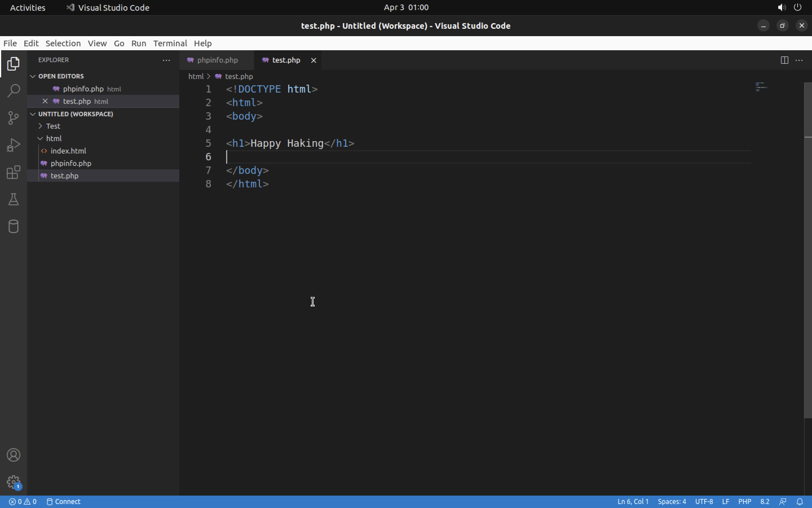Open the system power menu icon
This screenshot has width=812, height=508.
798,7
